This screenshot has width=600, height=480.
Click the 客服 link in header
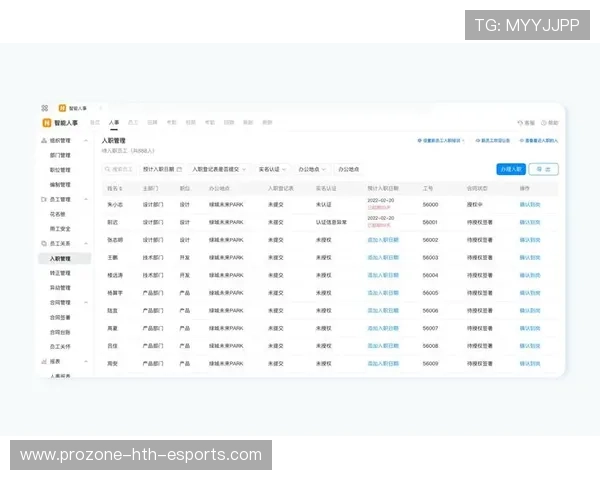click(x=526, y=123)
